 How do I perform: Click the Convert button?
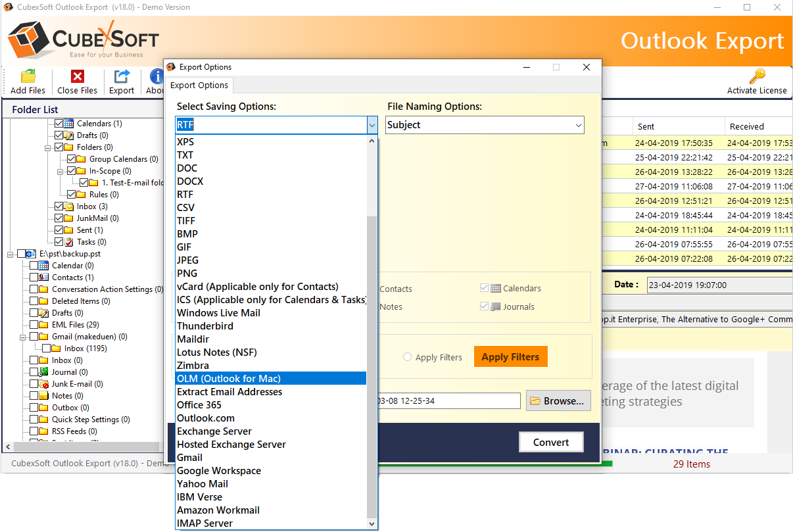(x=551, y=442)
